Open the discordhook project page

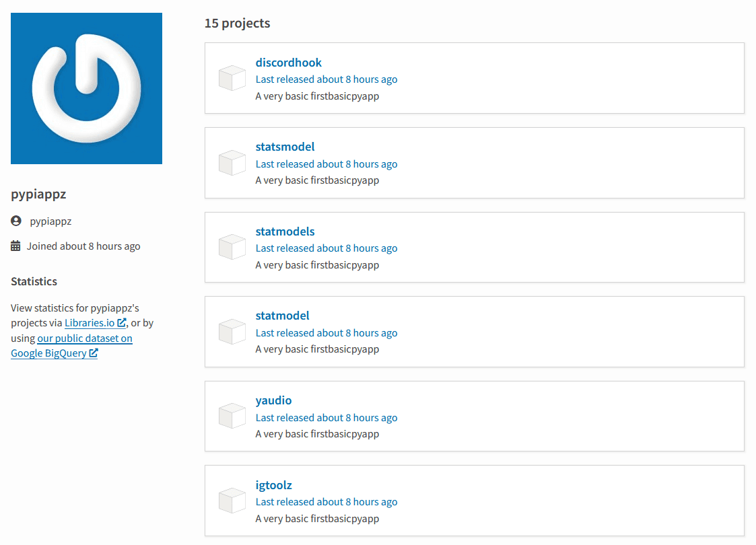pyautogui.click(x=288, y=62)
